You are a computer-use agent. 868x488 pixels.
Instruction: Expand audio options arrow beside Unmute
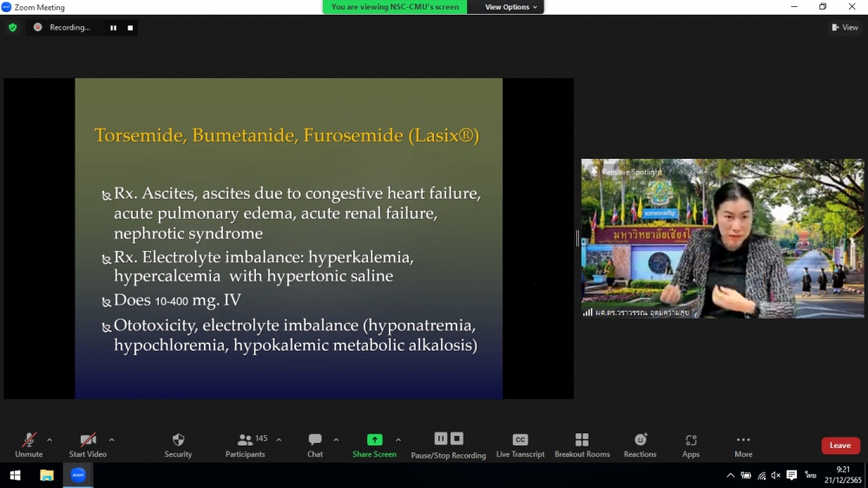point(49,439)
